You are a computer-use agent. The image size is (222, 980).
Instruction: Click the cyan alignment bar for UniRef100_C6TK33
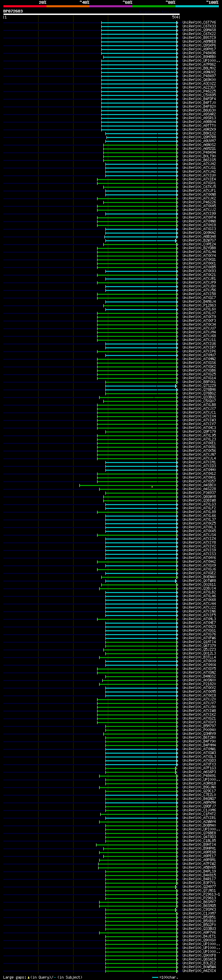point(139,26)
